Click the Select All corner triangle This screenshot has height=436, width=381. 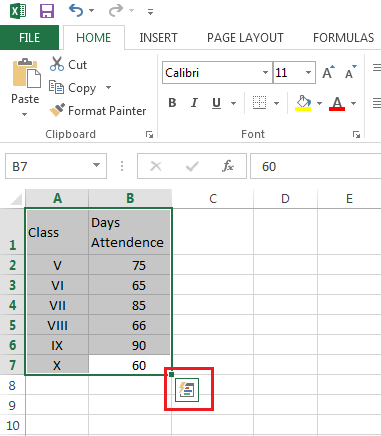tap(16, 199)
